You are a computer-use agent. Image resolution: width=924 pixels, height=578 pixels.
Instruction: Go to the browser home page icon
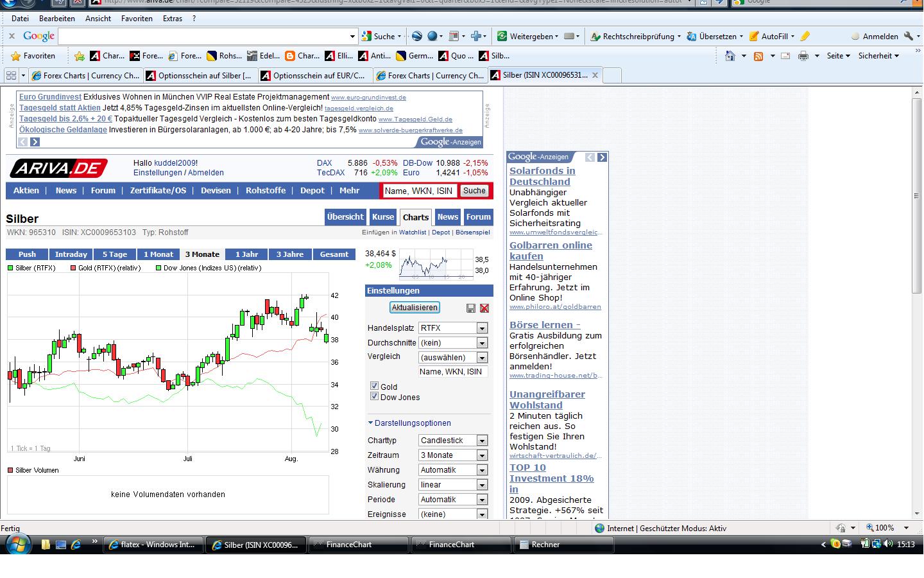tap(730, 56)
